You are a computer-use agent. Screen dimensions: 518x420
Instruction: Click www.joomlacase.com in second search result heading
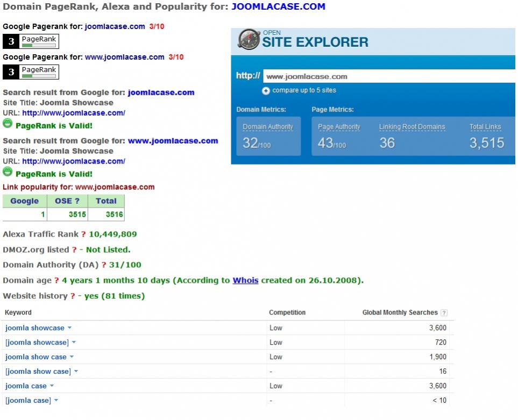(173, 141)
